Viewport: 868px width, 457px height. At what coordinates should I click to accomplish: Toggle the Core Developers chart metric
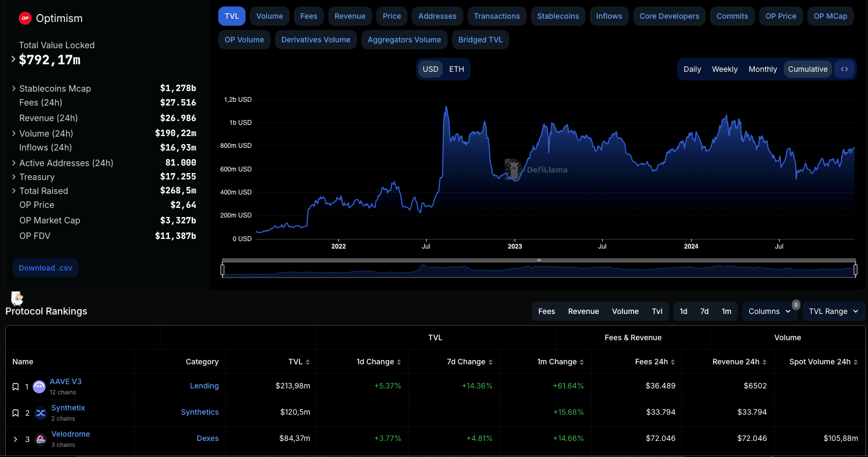tap(669, 16)
